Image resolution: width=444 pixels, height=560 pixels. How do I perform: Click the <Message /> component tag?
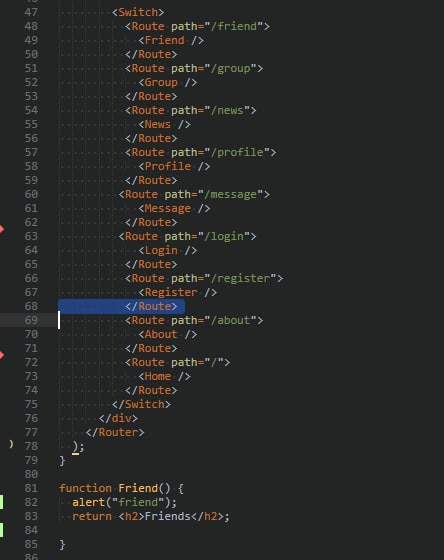coord(174,208)
